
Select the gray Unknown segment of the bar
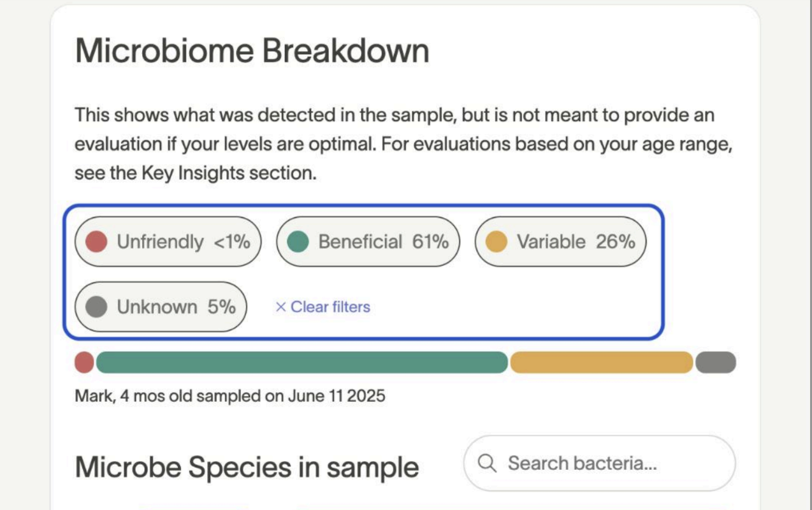tap(715, 363)
